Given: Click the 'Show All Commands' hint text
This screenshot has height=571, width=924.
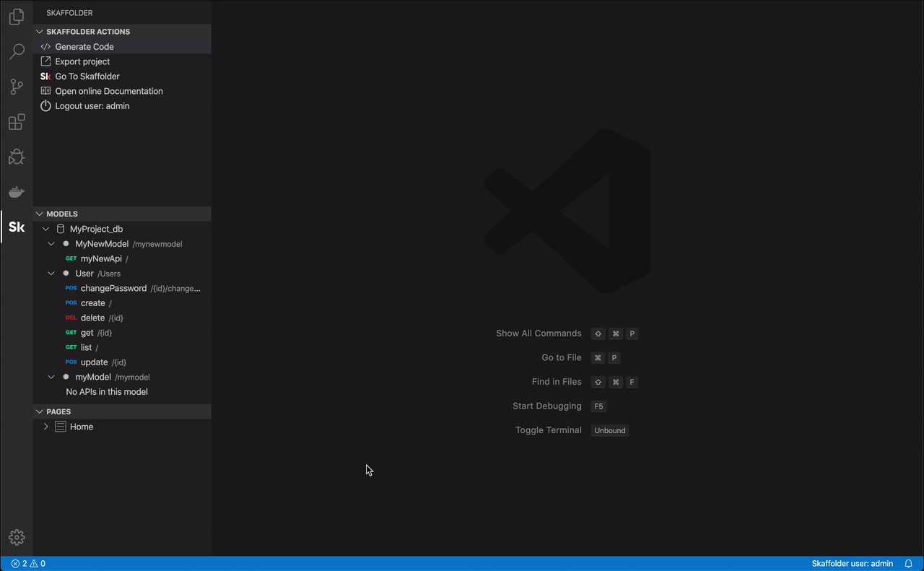Looking at the screenshot, I should [539, 334].
